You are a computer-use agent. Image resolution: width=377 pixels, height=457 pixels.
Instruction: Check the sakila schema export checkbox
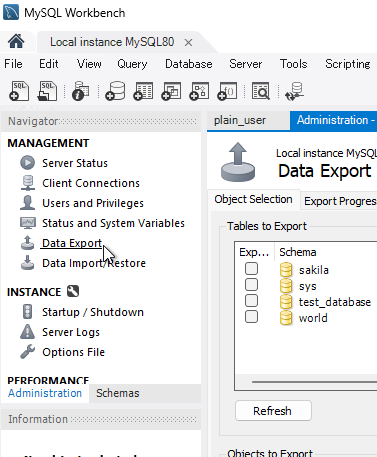(x=251, y=269)
